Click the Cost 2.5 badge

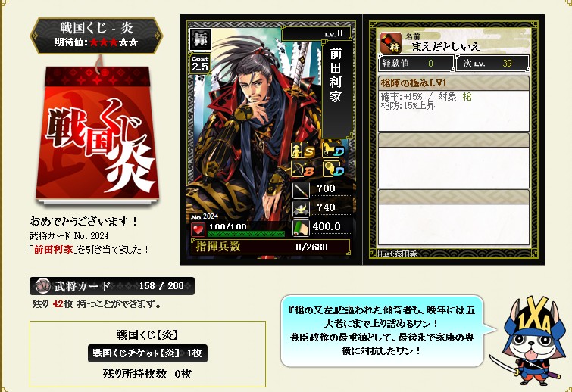coord(199,64)
